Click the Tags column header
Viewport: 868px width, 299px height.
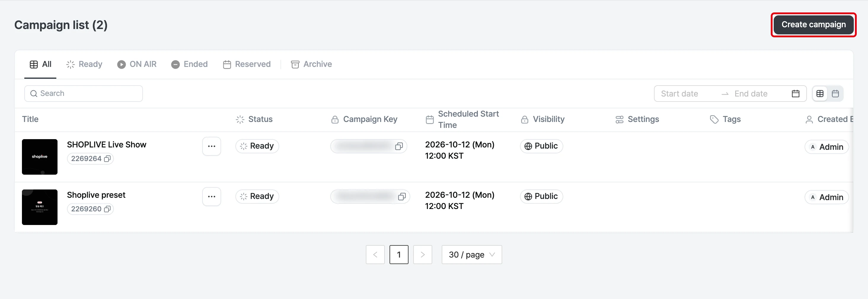[725, 119]
